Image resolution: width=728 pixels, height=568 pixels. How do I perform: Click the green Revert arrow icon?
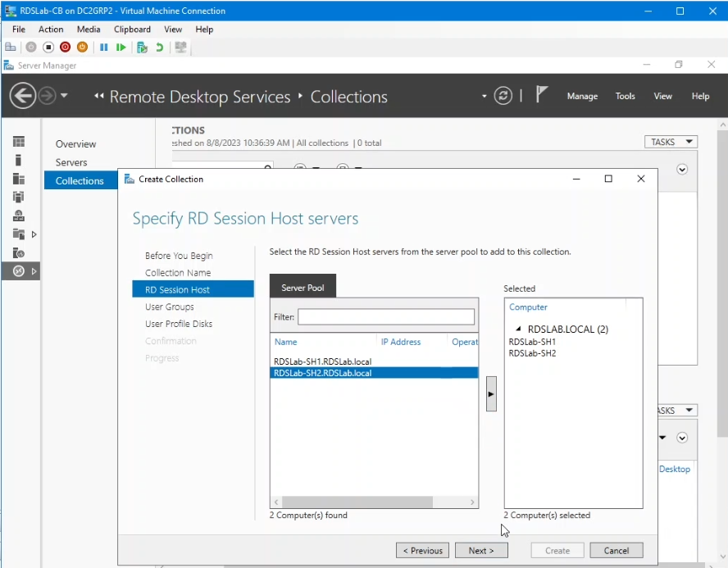tap(159, 47)
